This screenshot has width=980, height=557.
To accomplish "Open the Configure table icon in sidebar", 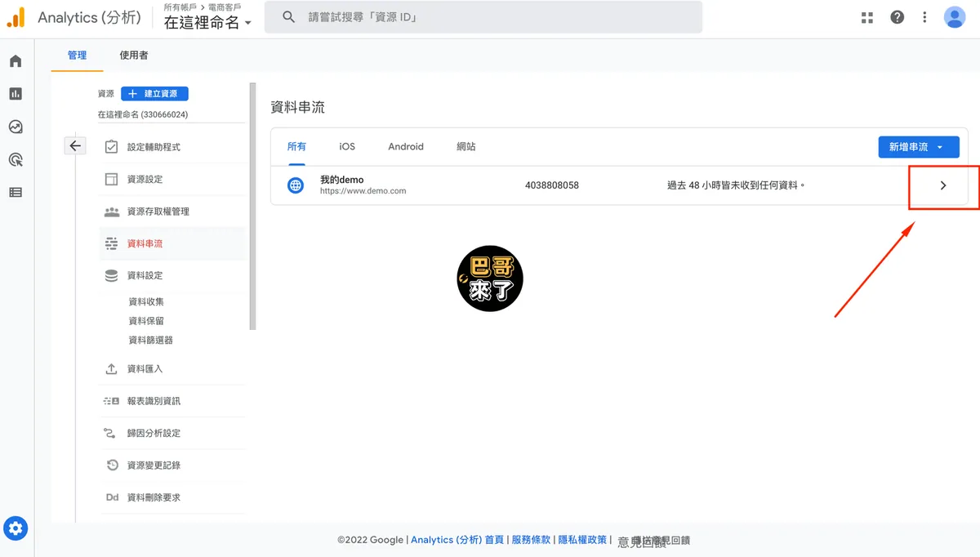I will point(16,193).
